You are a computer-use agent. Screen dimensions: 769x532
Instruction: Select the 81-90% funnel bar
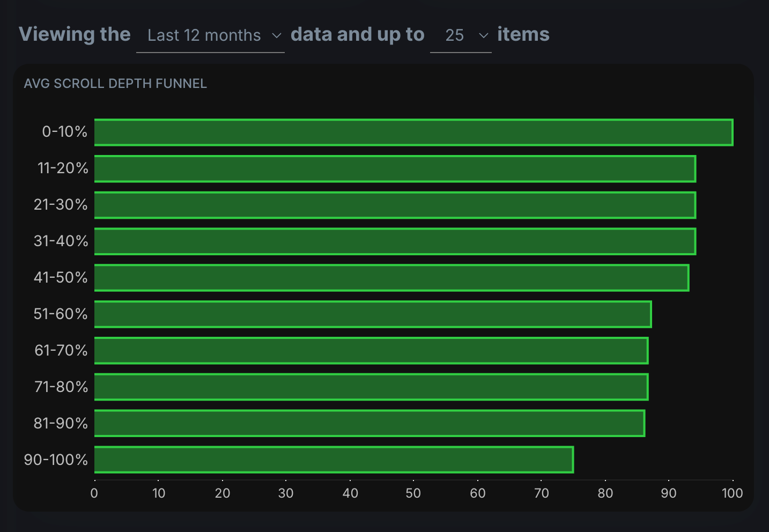369,423
